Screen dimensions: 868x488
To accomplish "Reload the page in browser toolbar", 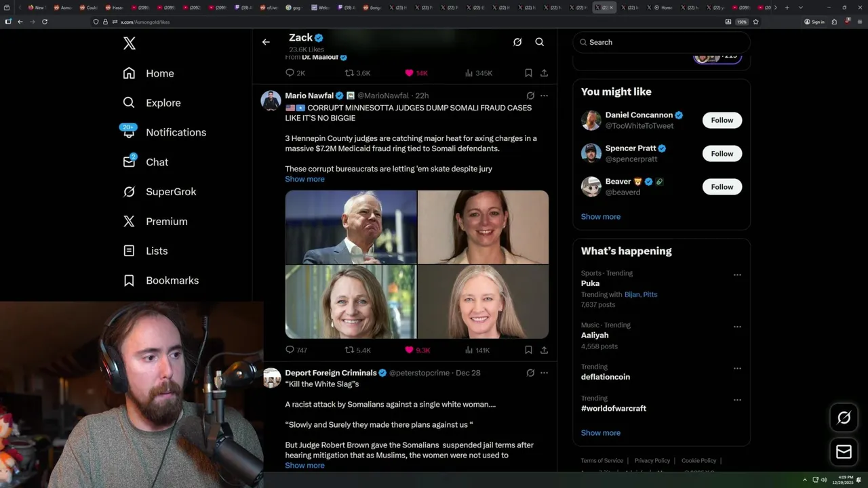I will click(45, 22).
